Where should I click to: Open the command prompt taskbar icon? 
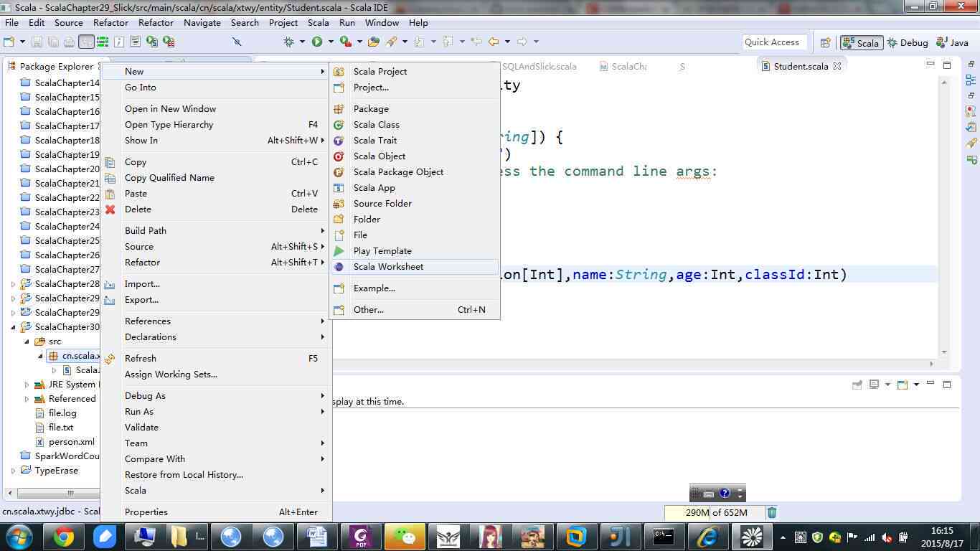click(663, 536)
